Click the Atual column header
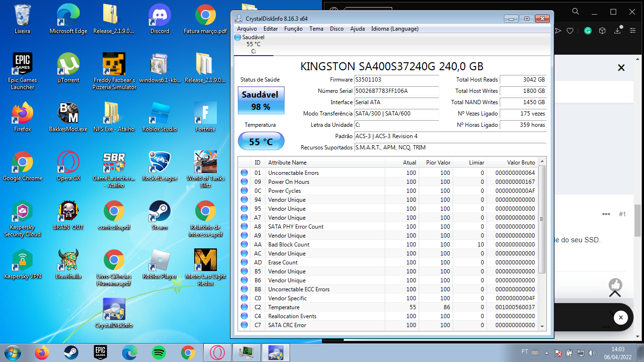Viewport: 644px width, 362px height. 402,162
